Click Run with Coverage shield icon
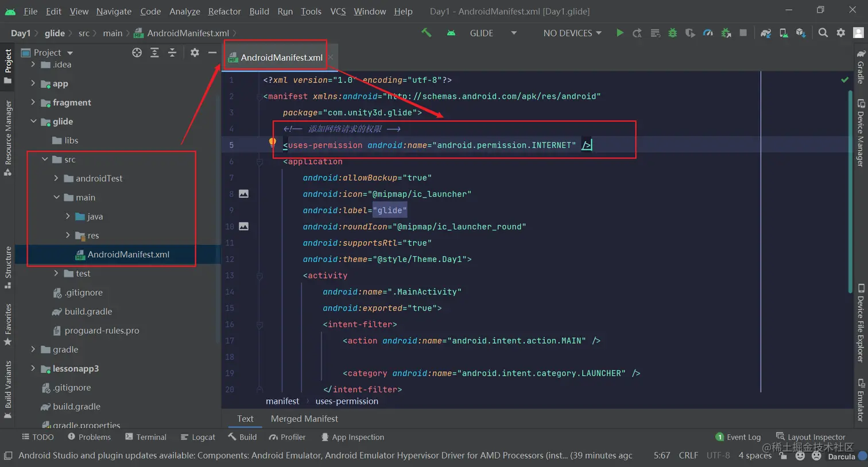Viewport: 868px width, 467px height. click(x=690, y=33)
